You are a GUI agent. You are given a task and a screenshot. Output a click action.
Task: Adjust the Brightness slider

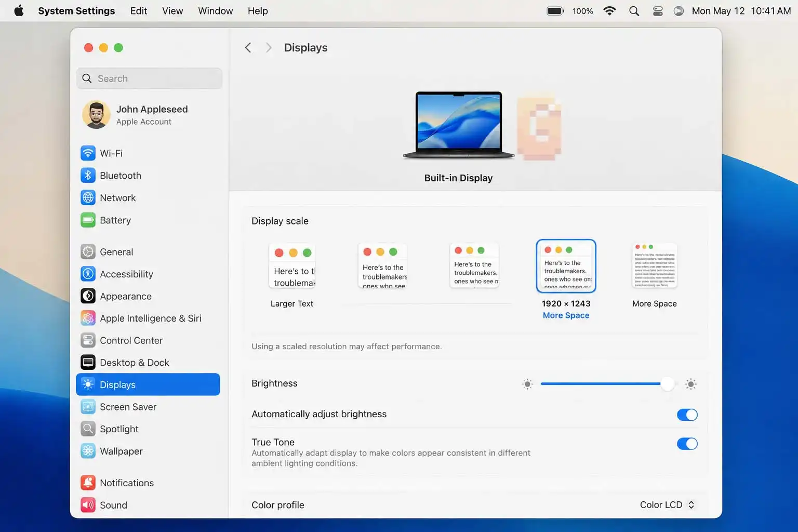(608, 384)
